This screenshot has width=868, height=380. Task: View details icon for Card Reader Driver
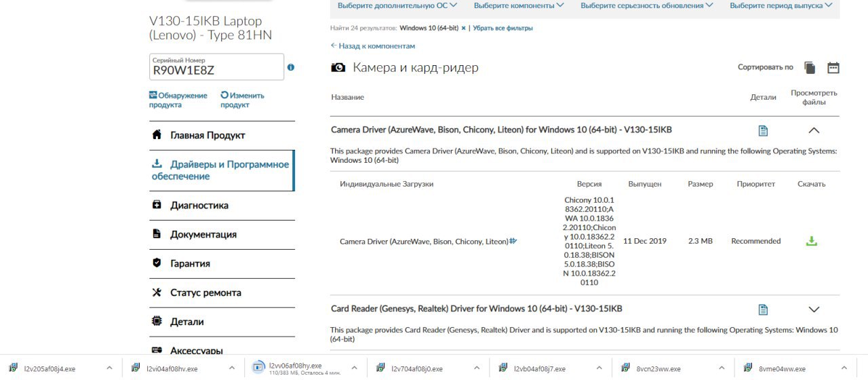click(763, 309)
